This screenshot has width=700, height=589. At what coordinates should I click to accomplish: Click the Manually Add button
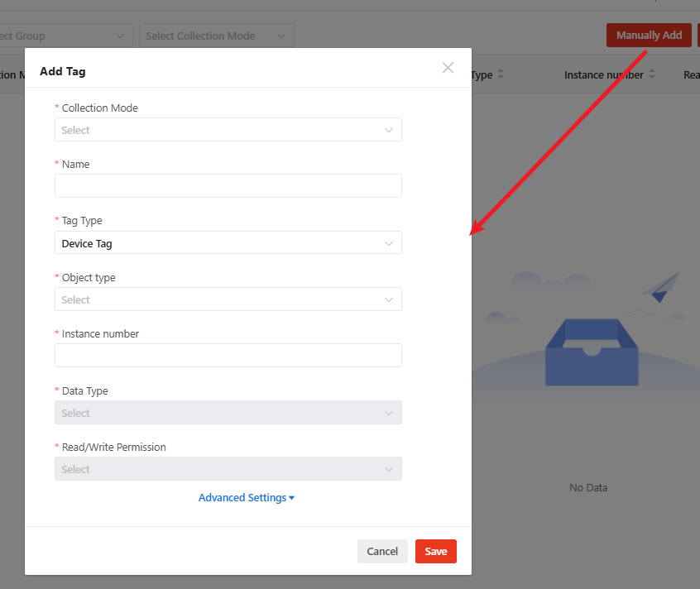tap(649, 35)
